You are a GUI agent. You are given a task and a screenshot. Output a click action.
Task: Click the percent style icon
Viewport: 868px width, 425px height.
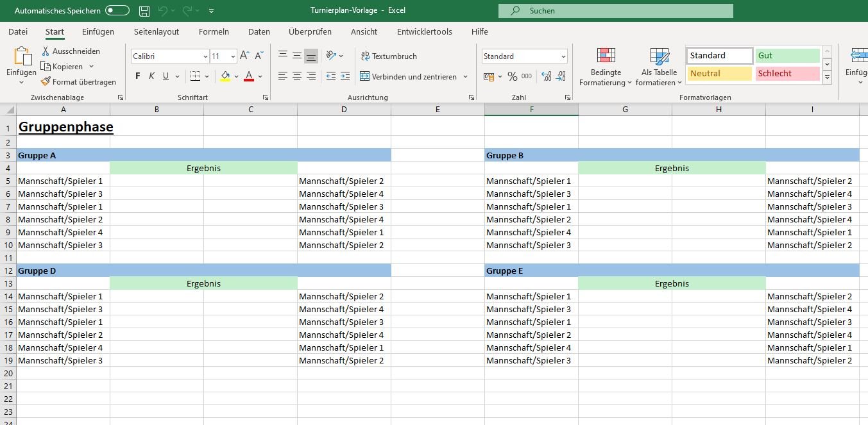(x=512, y=76)
